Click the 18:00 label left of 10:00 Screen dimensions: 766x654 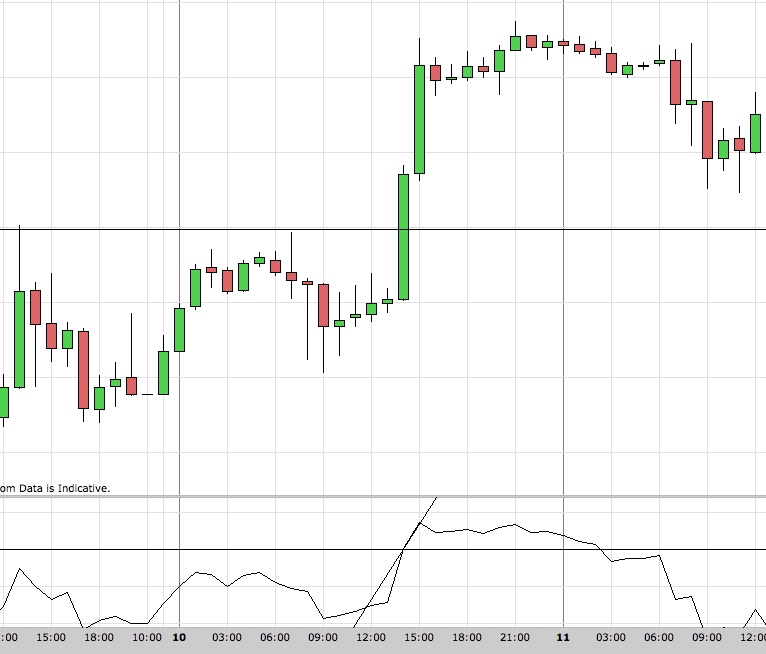99,637
